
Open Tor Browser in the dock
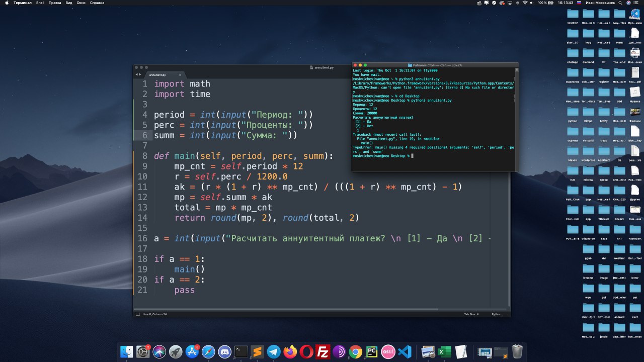pyautogui.click(x=339, y=351)
